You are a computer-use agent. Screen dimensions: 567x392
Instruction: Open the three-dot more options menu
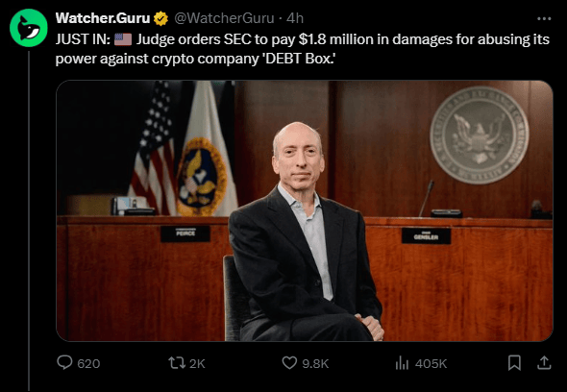click(x=544, y=19)
